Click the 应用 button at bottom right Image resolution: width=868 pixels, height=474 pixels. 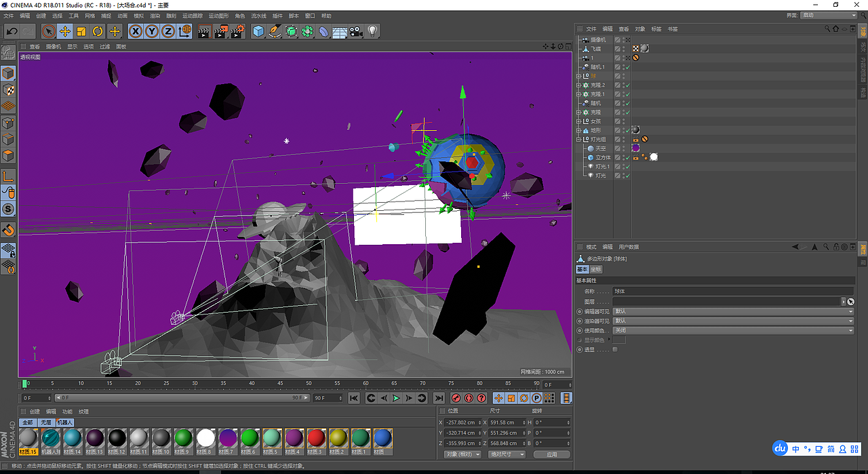551,454
